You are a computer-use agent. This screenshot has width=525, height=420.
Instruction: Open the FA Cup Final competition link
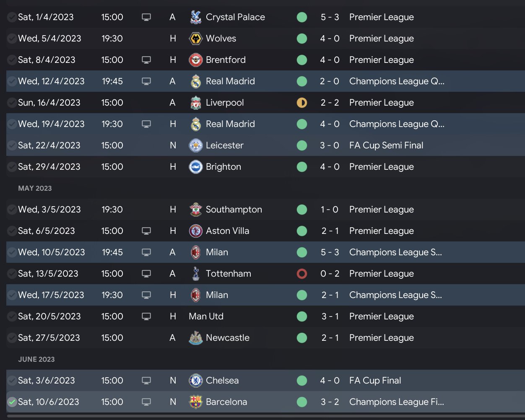pos(375,381)
